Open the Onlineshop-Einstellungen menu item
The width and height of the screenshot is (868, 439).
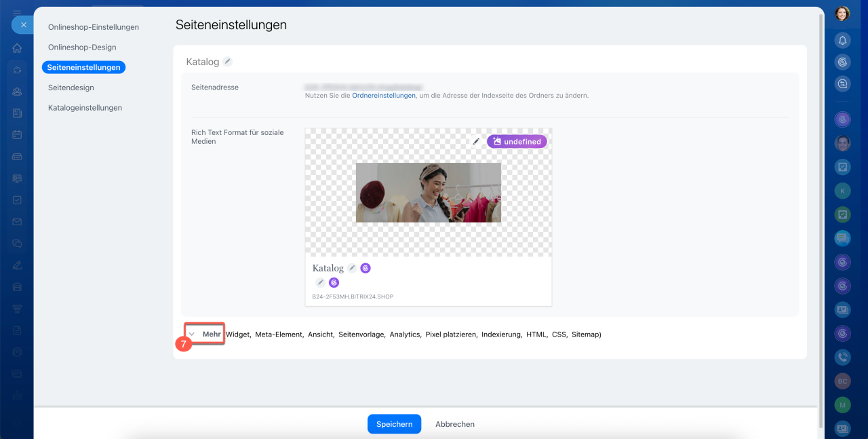click(x=94, y=27)
